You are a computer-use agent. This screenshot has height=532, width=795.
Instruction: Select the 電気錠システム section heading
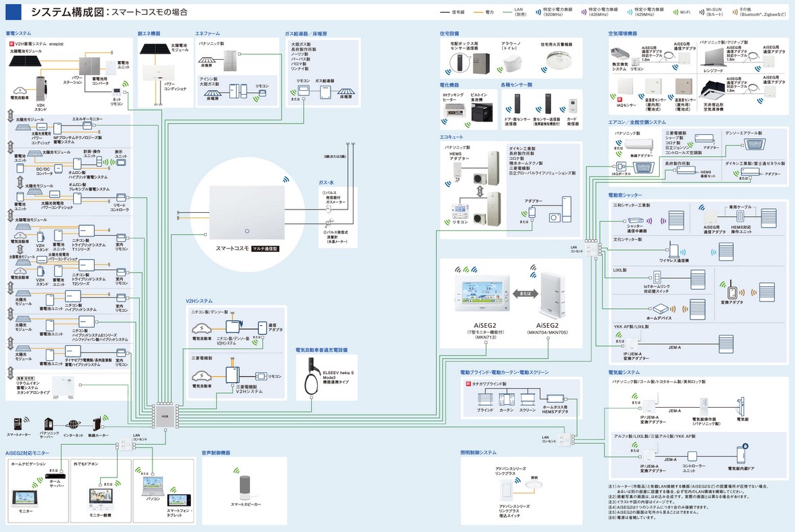point(624,372)
